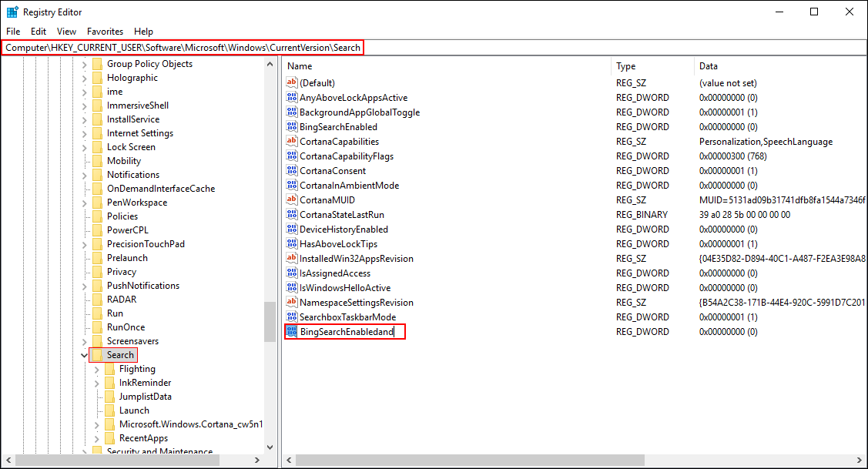Image resolution: width=868 pixels, height=469 pixels.
Task: Collapse the Search key in the tree
Action: click(x=84, y=355)
